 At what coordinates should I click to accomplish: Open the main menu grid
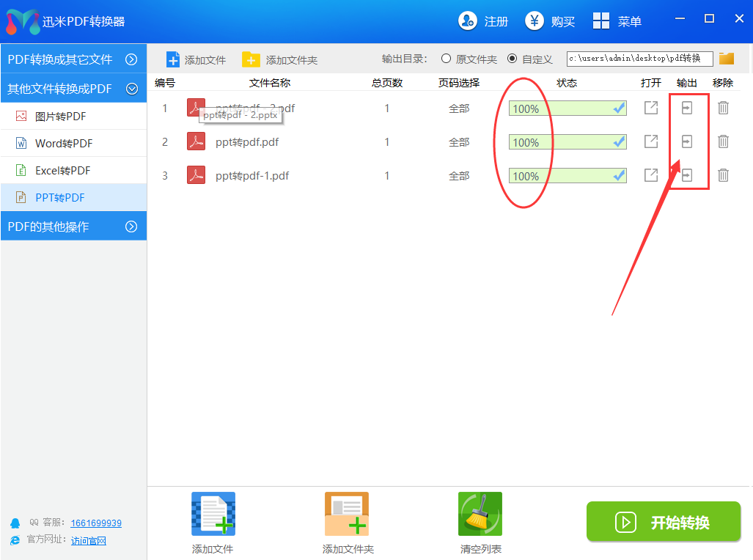601,21
